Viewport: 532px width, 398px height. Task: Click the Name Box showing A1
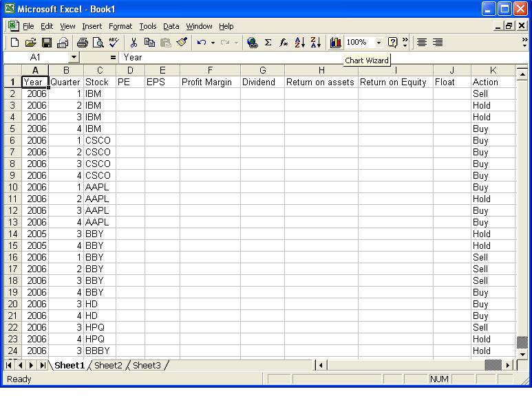36,58
